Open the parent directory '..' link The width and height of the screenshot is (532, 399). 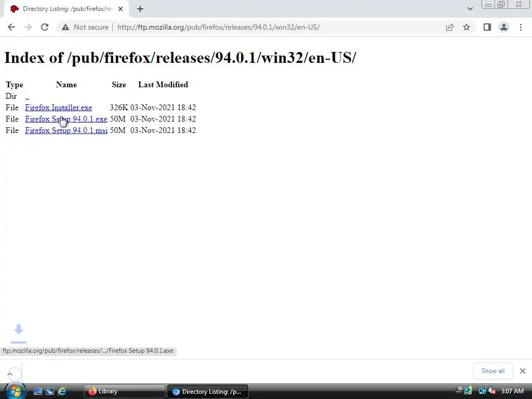(x=27, y=96)
